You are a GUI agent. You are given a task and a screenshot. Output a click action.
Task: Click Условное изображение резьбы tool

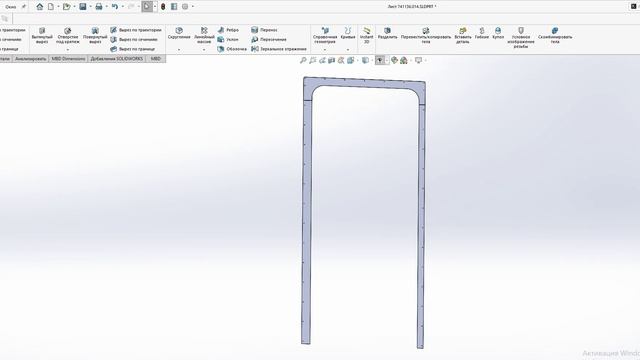point(521,38)
